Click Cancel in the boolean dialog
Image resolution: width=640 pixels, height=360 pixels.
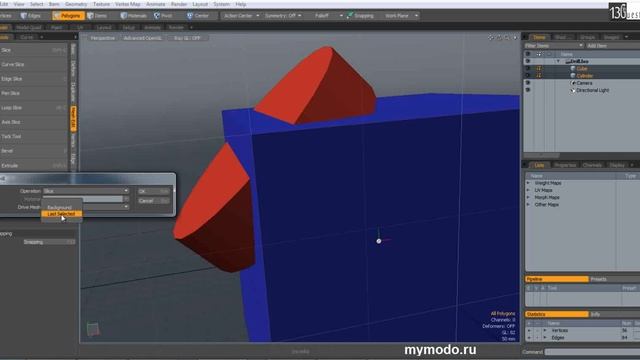153,201
